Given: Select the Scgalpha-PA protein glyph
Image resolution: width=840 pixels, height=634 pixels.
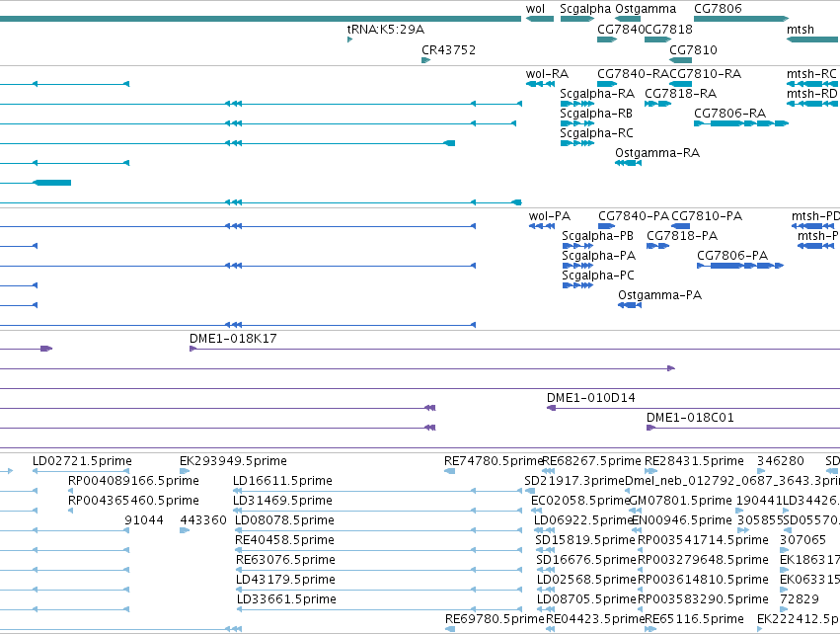Looking at the screenshot, I should point(577,266).
